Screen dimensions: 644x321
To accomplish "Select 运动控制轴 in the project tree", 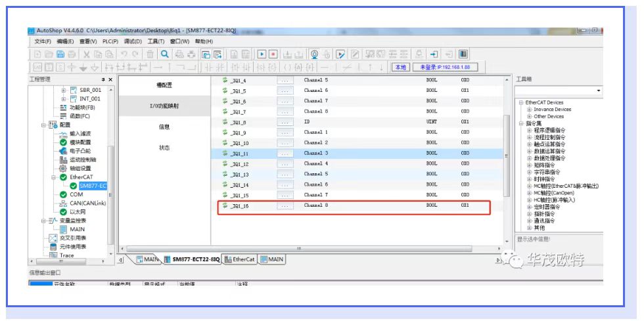I will click(x=83, y=160).
